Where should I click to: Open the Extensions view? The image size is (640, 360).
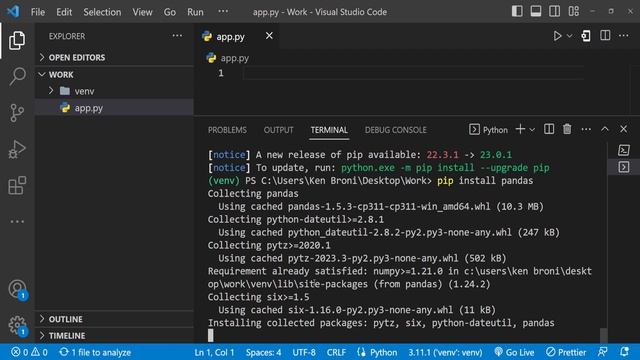click(17, 186)
